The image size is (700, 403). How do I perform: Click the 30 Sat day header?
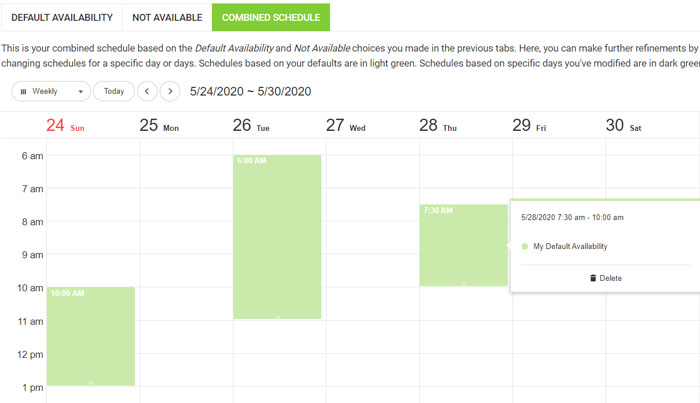624,126
